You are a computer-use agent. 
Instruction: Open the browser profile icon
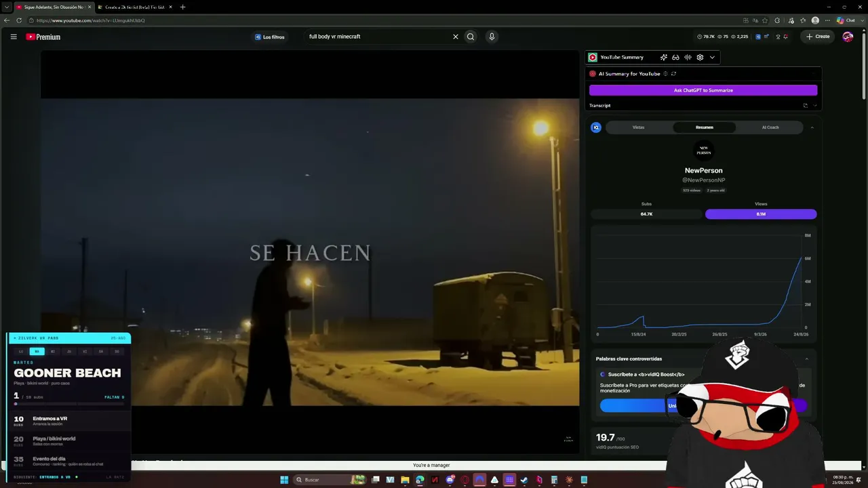coord(815,20)
